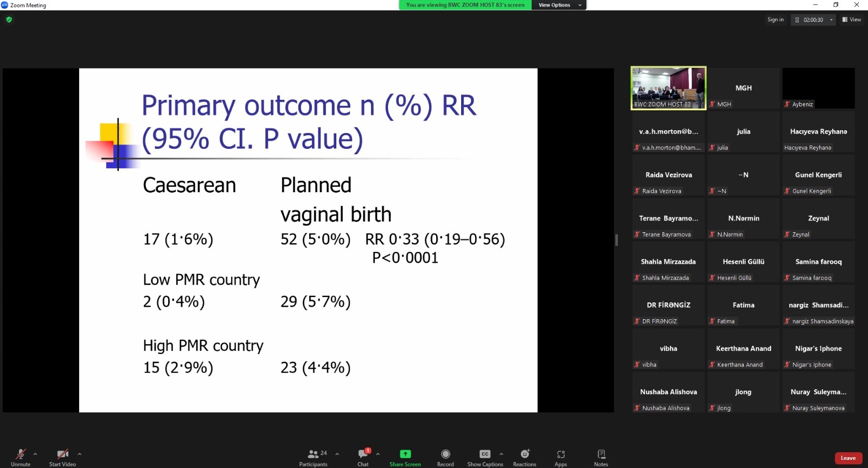The width and height of the screenshot is (868, 468).
Task: Open the View Options dropdown
Action: (559, 5)
